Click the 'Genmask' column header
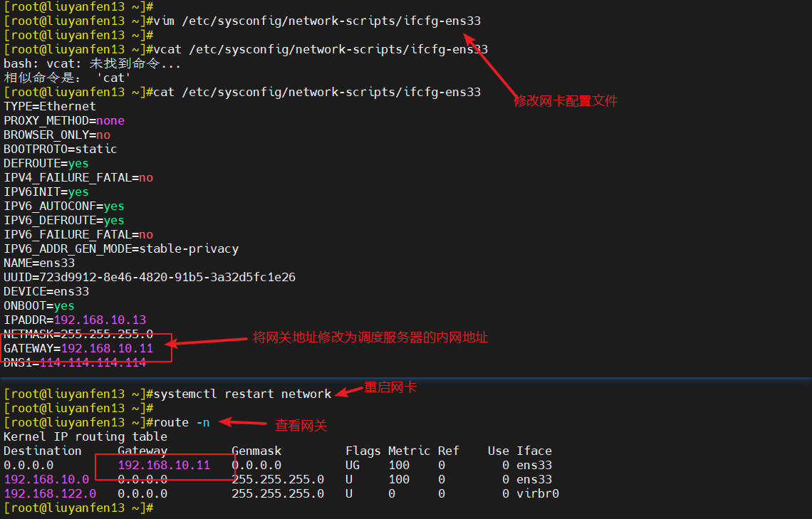Viewport: 812px width, 519px height. (x=256, y=451)
